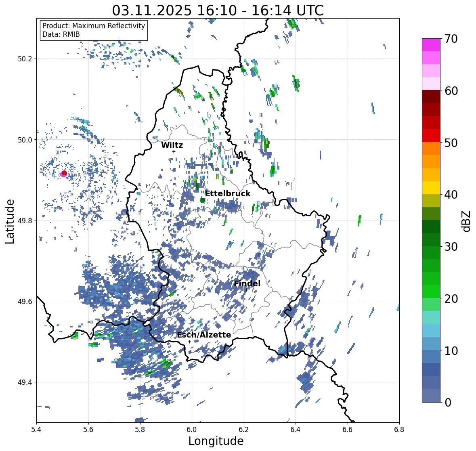Click the Latitude axis label
The height and width of the screenshot is (451, 476).
tap(10, 222)
